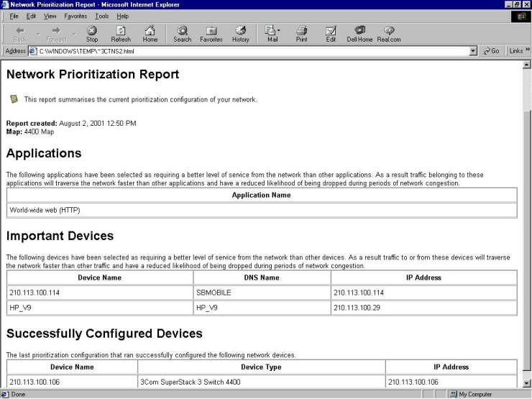Viewport: 532px width, 399px height.
Task: Show the History pane icon
Action: pyautogui.click(x=240, y=32)
